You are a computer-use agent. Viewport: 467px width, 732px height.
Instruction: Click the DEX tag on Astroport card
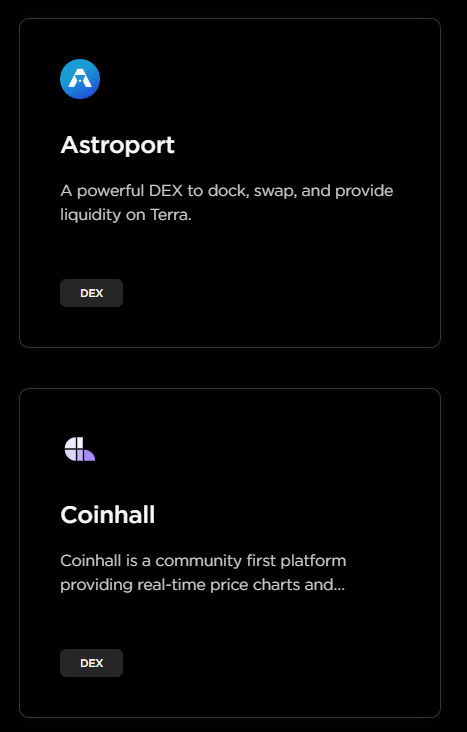click(x=92, y=293)
